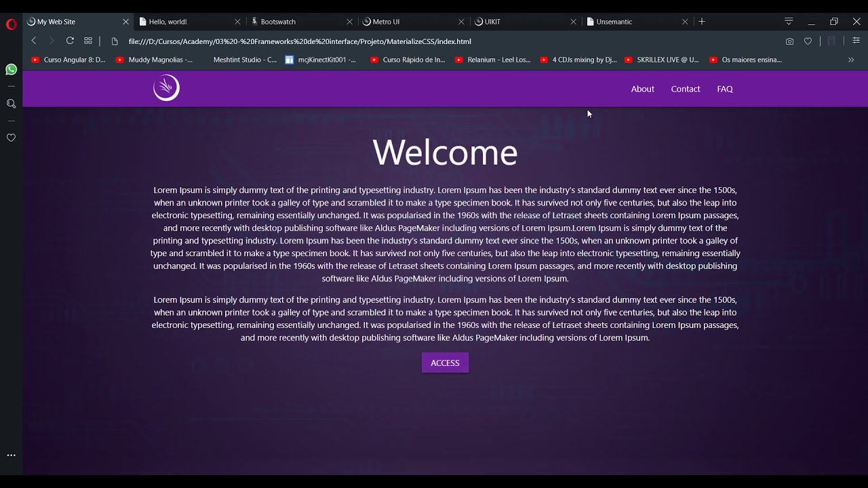The width and height of the screenshot is (868, 488).
Task: Close the Hello, world! tab
Action: click(237, 22)
